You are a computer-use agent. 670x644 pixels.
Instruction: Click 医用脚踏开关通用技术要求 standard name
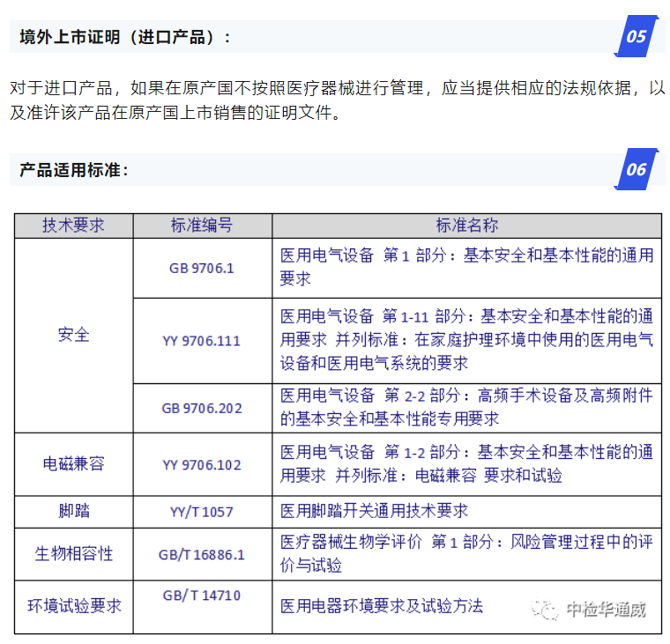[374, 511]
